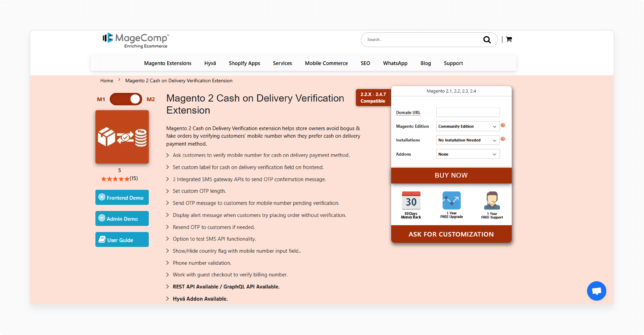Open the Installations dropdown
The image size is (644, 335).
point(468,140)
